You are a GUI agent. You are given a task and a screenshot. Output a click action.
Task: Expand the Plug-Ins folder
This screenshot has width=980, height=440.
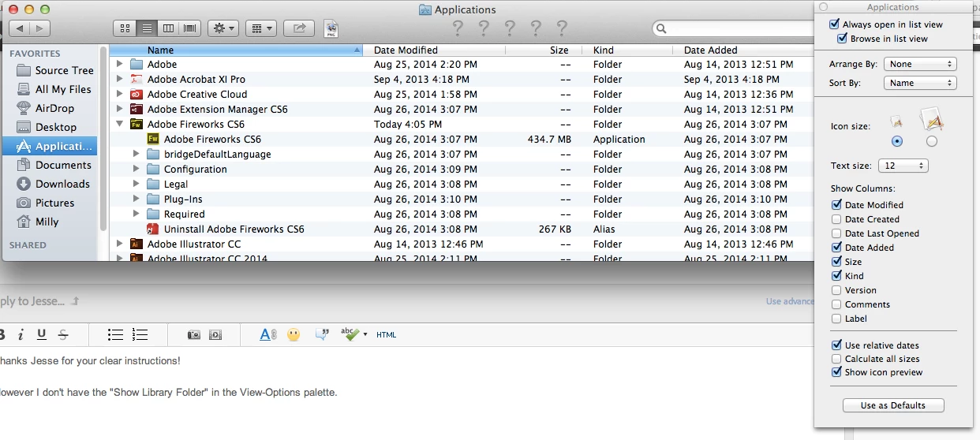pyautogui.click(x=137, y=199)
